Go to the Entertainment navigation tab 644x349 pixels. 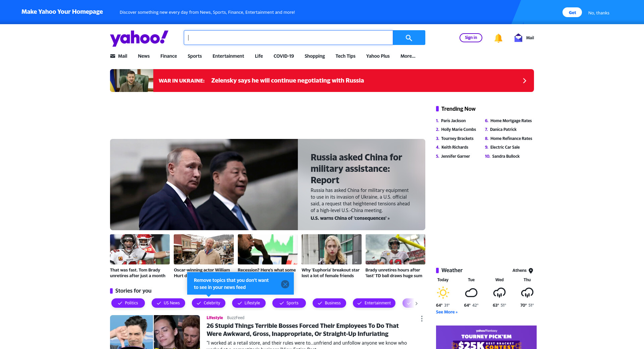click(228, 56)
